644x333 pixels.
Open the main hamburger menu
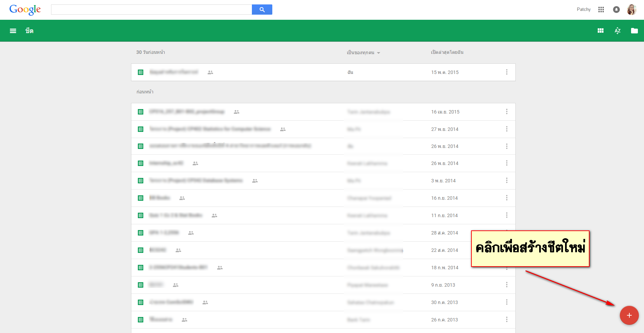pyautogui.click(x=13, y=31)
